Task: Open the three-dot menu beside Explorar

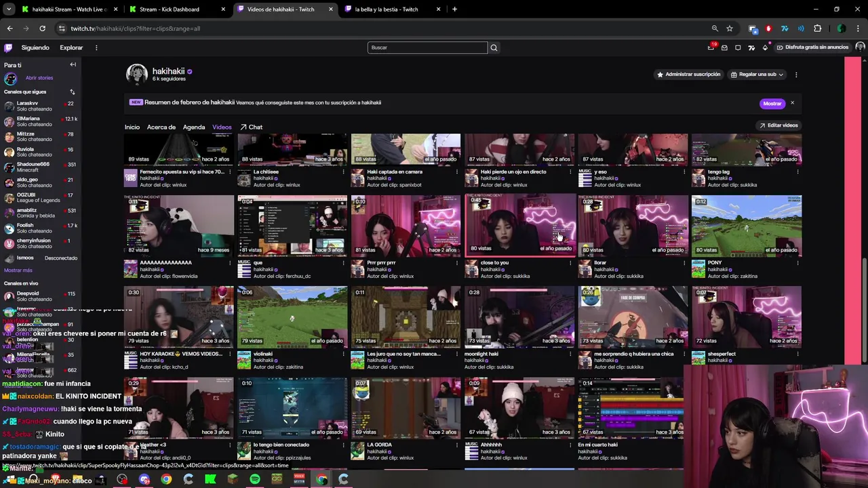Action: 96,47
